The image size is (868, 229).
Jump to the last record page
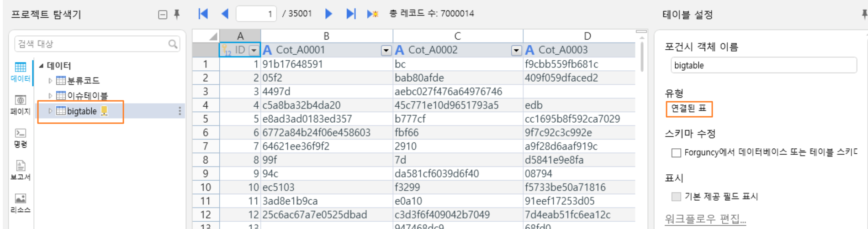(350, 14)
